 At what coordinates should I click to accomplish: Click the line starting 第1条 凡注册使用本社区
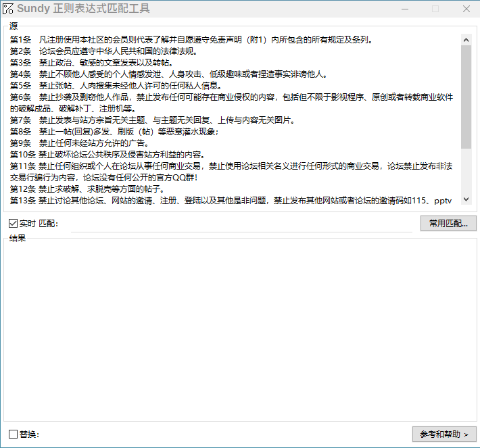tap(191, 40)
